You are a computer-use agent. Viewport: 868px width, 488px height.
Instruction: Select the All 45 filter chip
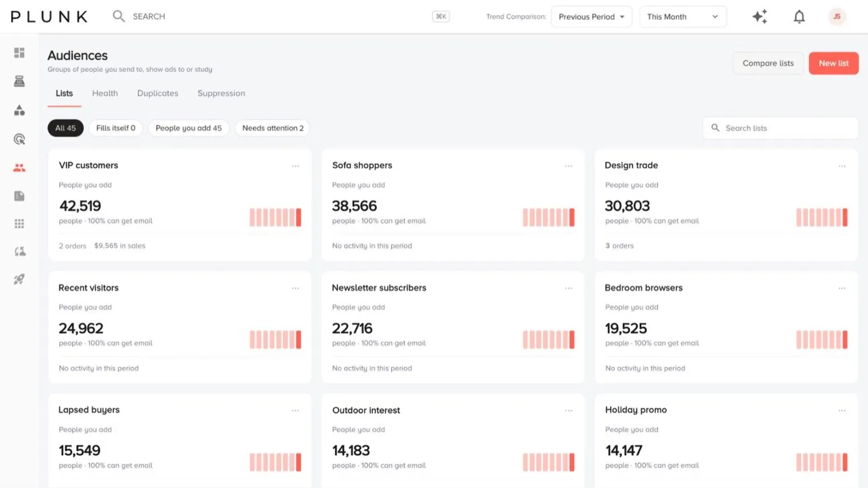[x=66, y=128]
